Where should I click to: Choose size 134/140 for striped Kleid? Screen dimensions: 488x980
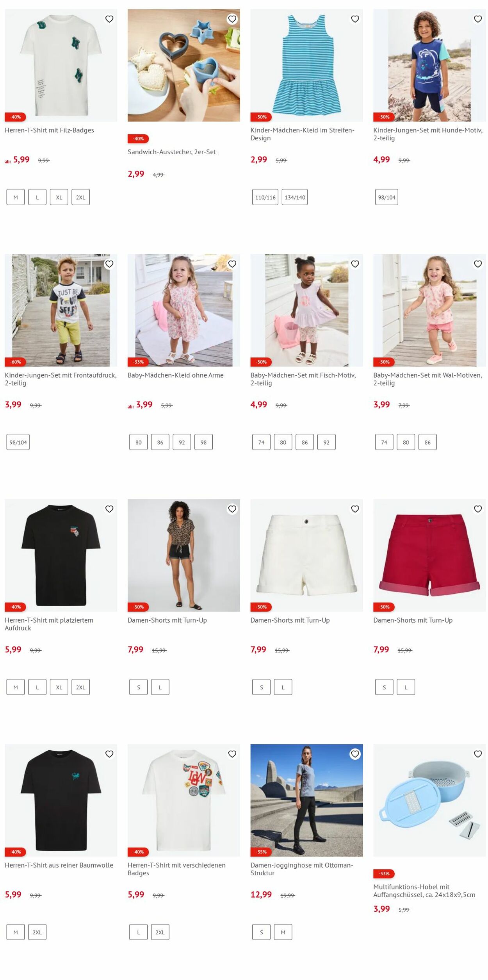tap(295, 197)
